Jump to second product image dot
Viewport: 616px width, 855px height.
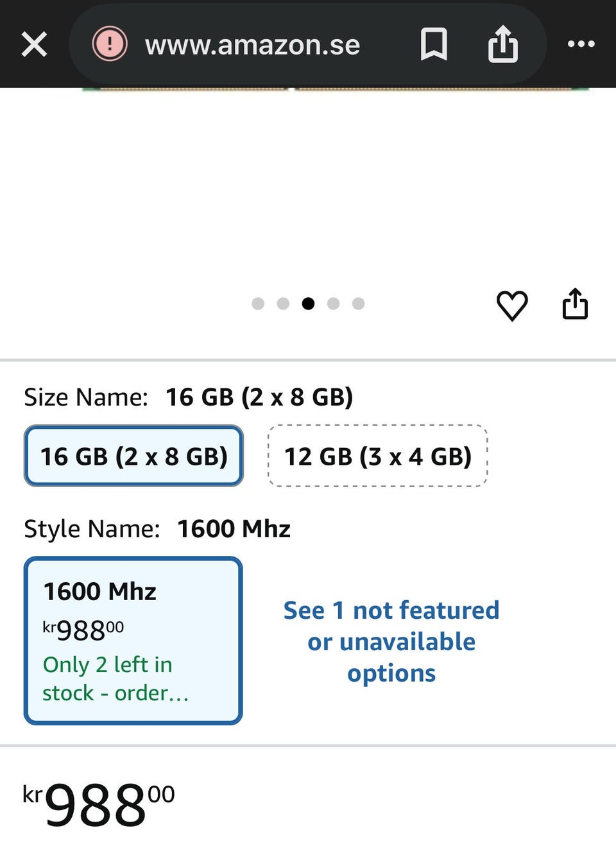(283, 304)
